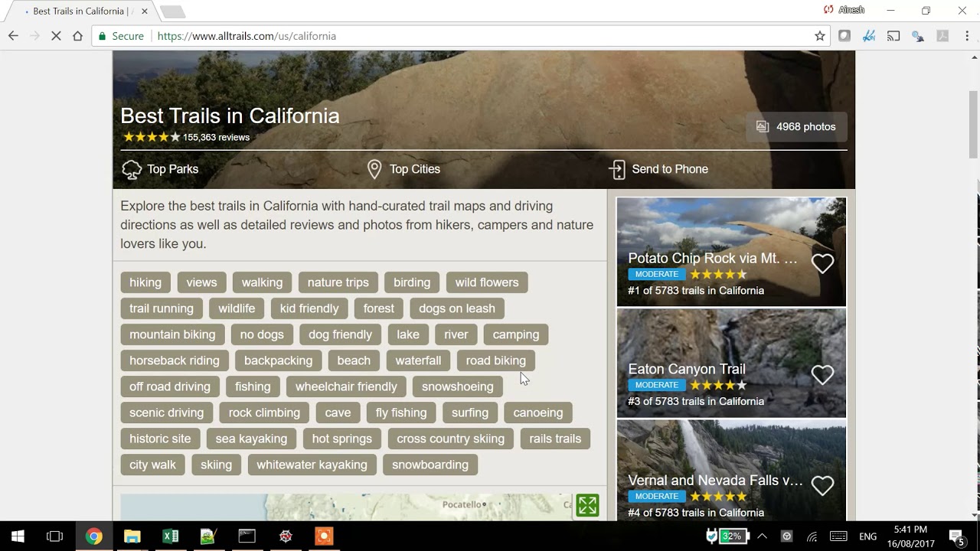Select the views tag
The height and width of the screenshot is (551, 980).
click(201, 282)
